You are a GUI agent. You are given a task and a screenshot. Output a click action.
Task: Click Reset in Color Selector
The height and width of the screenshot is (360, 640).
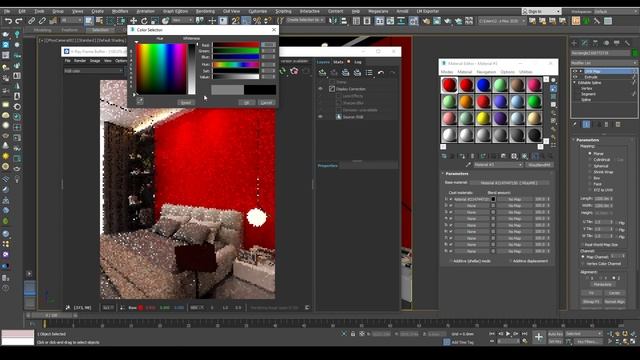pos(186,102)
